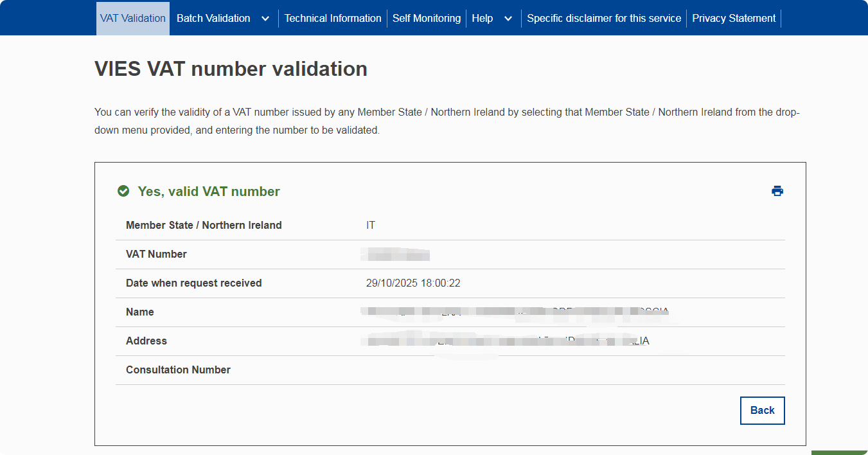Click the blurred Name field value
The image size is (868, 455).
pyautogui.click(x=514, y=313)
